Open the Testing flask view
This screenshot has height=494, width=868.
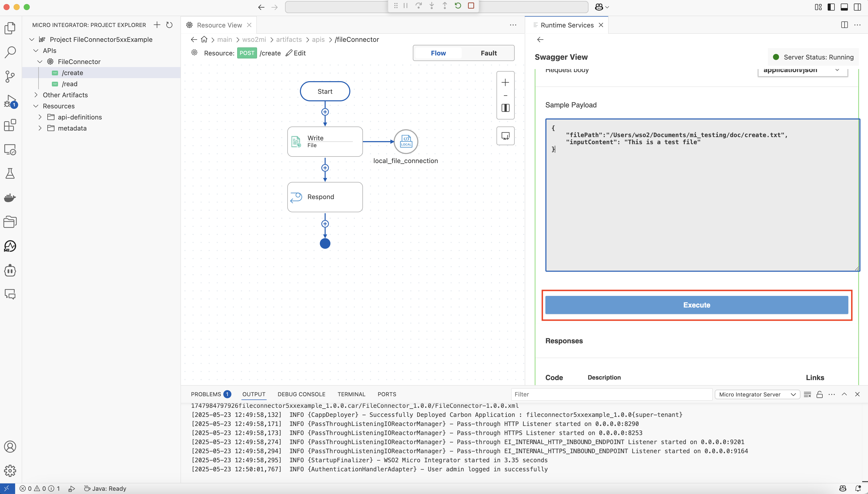point(10,174)
